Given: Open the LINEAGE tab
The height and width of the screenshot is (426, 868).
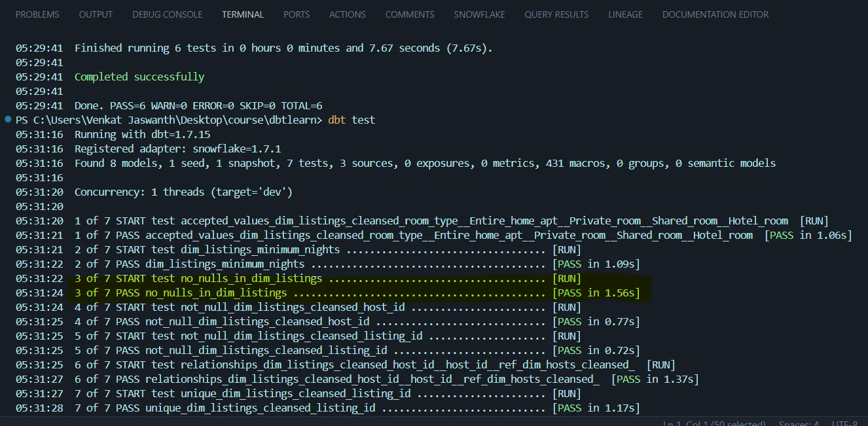Looking at the screenshot, I should pyautogui.click(x=625, y=14).
